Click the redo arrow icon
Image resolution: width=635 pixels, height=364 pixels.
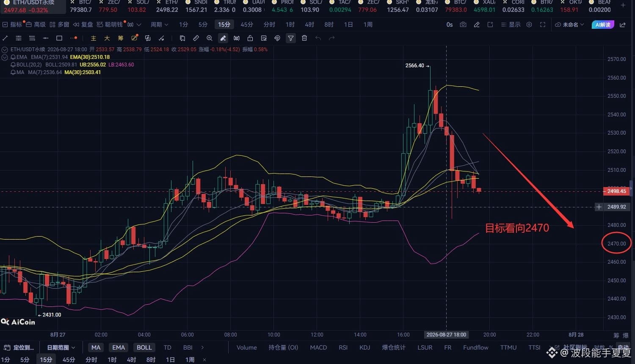coord(331,38)
